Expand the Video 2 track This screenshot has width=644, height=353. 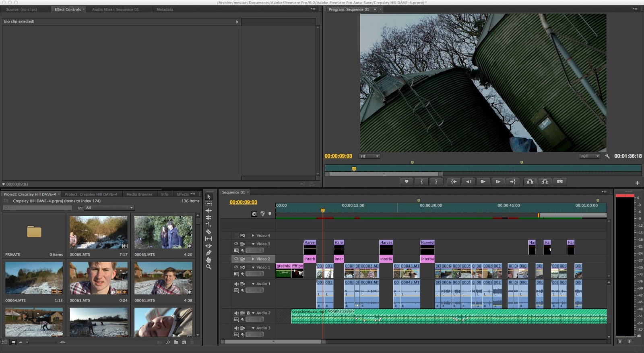point(253,259)
